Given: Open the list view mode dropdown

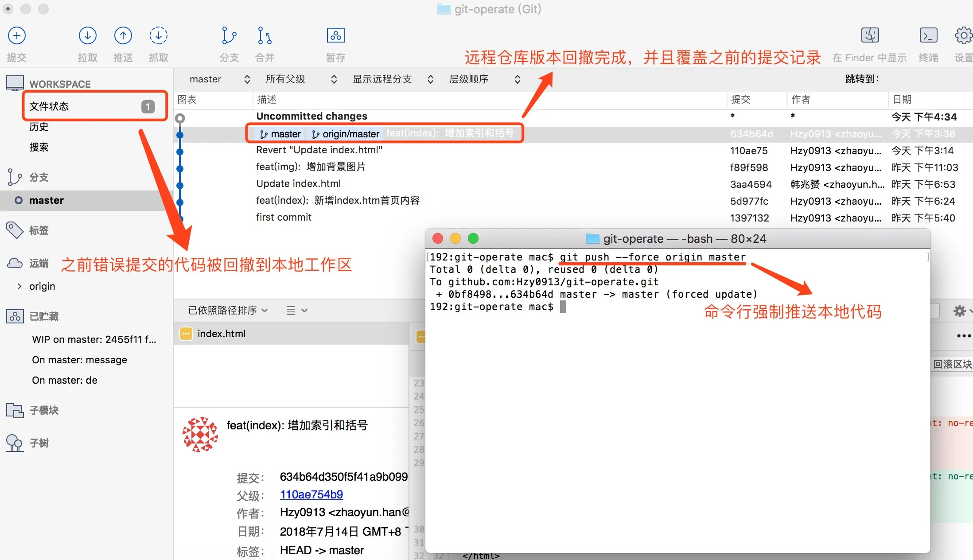Looking at the screenshot, I should pyautogui.click(x=296, y=311).
